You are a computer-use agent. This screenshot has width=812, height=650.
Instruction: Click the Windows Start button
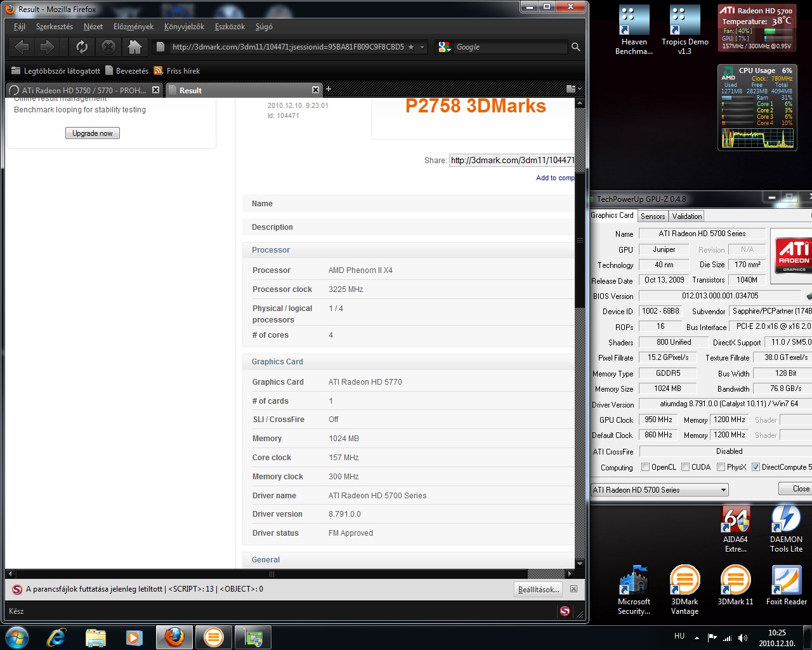(16, 637)
